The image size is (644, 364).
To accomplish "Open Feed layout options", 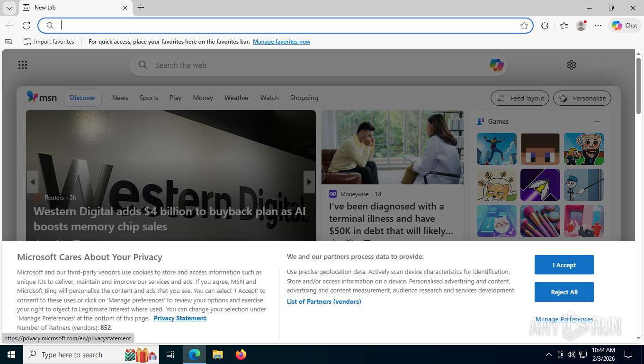I will coord(520,98).
